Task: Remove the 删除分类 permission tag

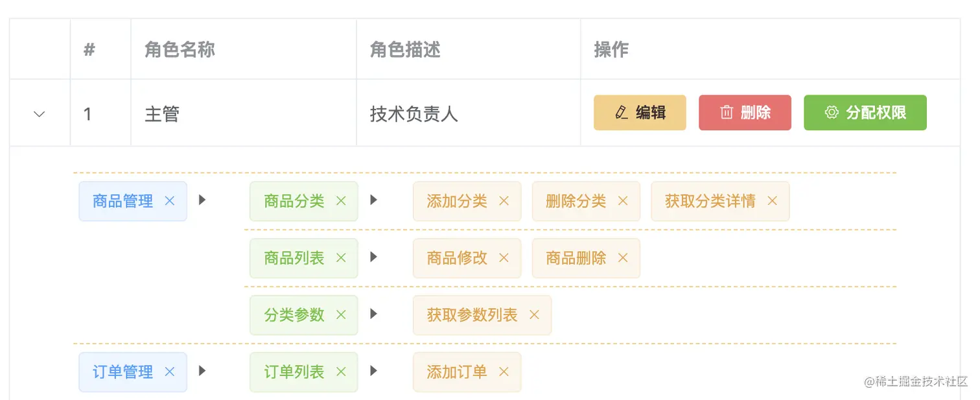Action: pyautogui.click(x=622, y=201)
